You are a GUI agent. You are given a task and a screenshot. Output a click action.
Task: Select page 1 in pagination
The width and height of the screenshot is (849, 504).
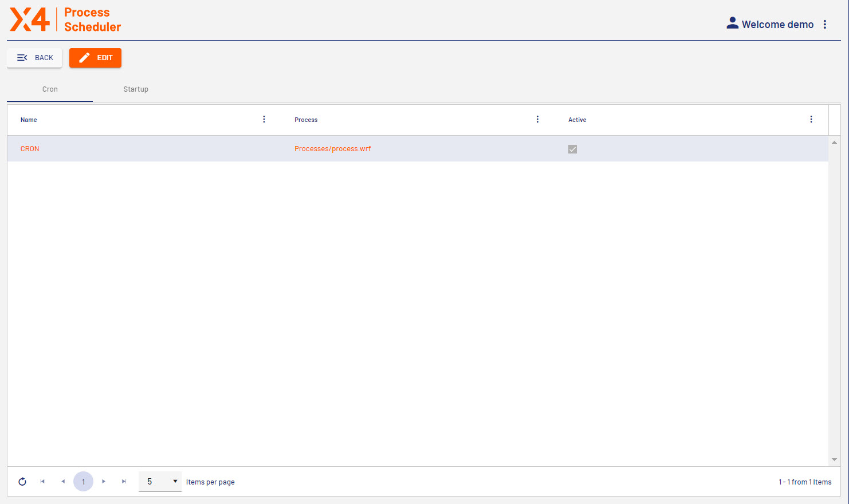(x=83, y=482)
